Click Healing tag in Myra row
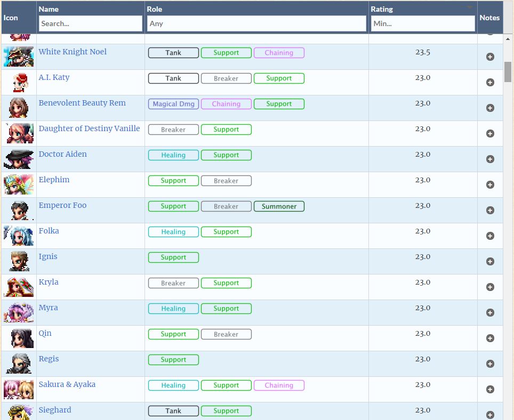 click(173, 309)
